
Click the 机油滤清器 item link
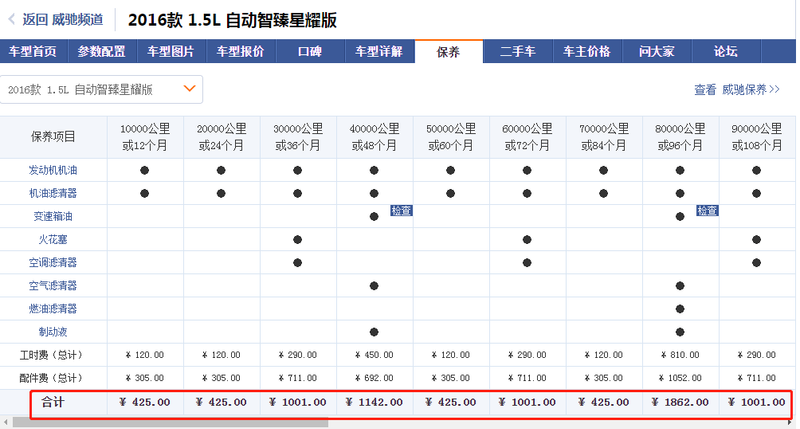click(53, 193)
